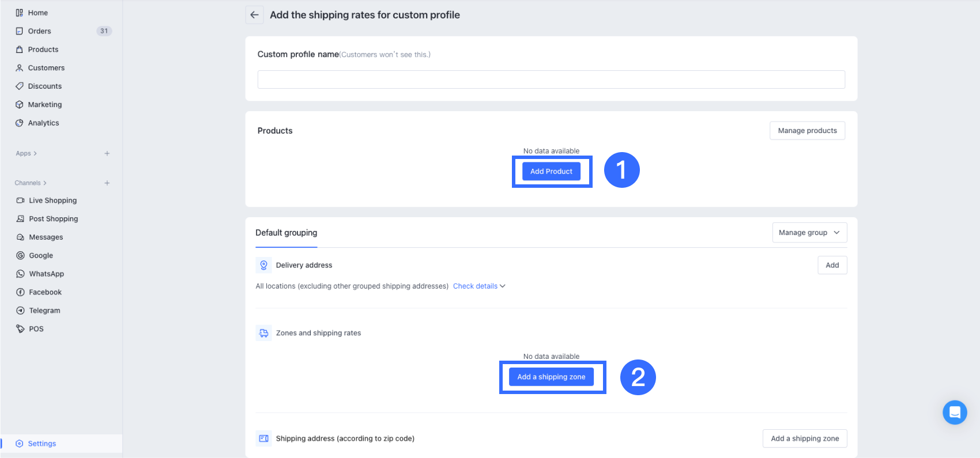The image size is (980, 458).
Task: Expand the Apps section
Action: click(x=26, y=153)
